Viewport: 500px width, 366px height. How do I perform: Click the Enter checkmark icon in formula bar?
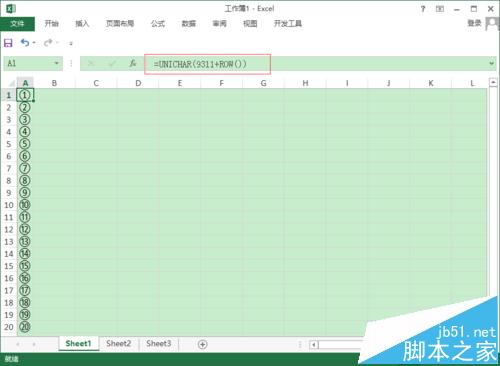(112, 63)
